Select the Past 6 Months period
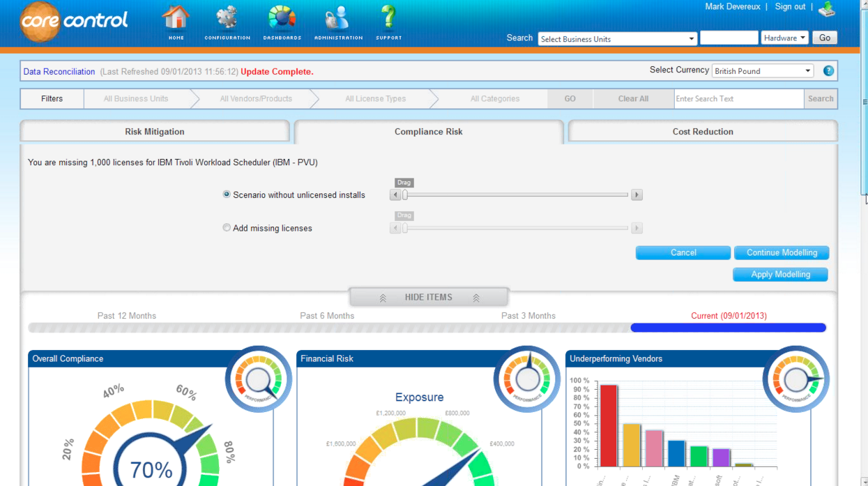Image resolution: width=868 pixels, height=486 pixels. click(x=327, y=316)
